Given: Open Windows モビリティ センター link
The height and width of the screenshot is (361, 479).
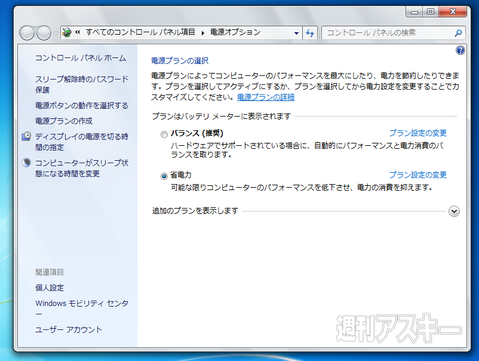Looking at the screenshot, I should (x=82, y=308).
